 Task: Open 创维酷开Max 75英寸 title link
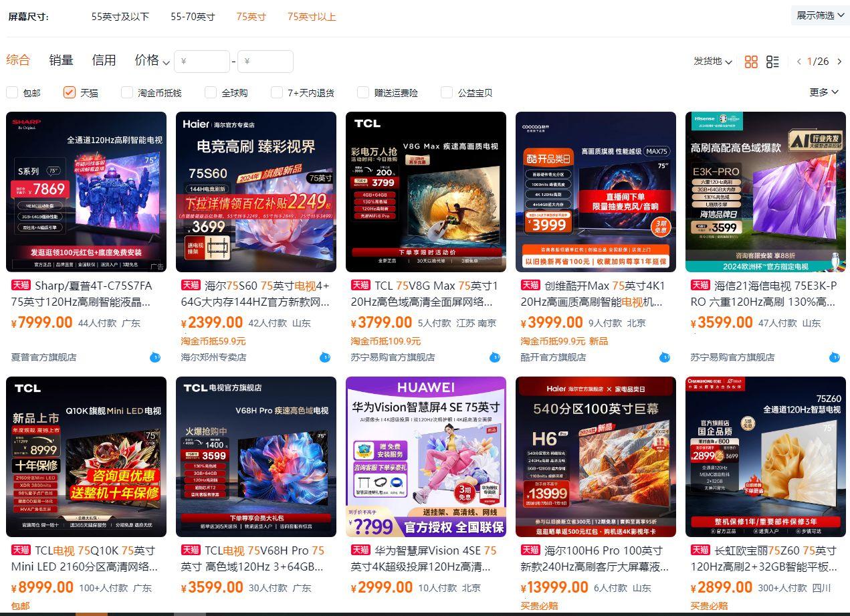pos(593,294)
